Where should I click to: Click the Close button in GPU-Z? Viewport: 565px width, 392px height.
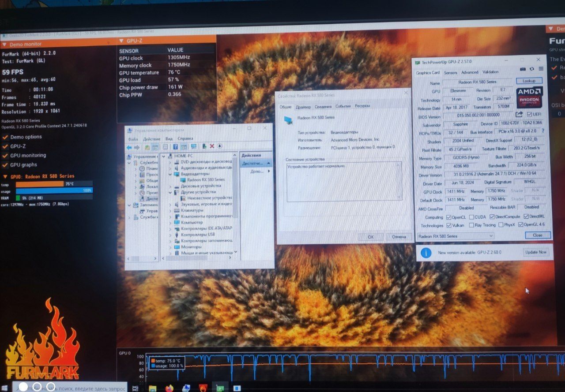(x=538, y=235)
